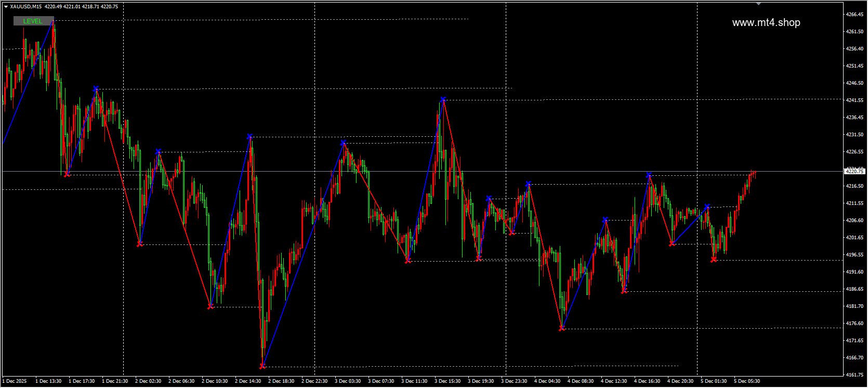This screenshot has height=388, width=868.
Task: Click price axis label 4176.60
Action: click(854, 324)
